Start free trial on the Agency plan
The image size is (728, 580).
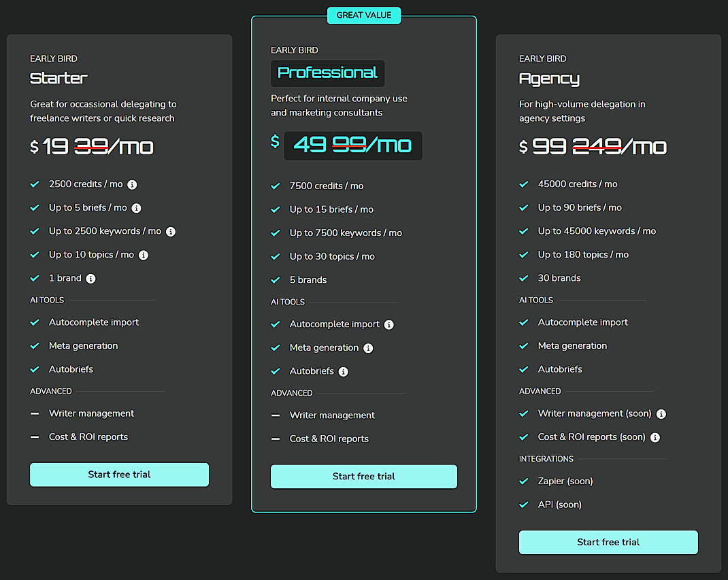click(x=608, y=542)
